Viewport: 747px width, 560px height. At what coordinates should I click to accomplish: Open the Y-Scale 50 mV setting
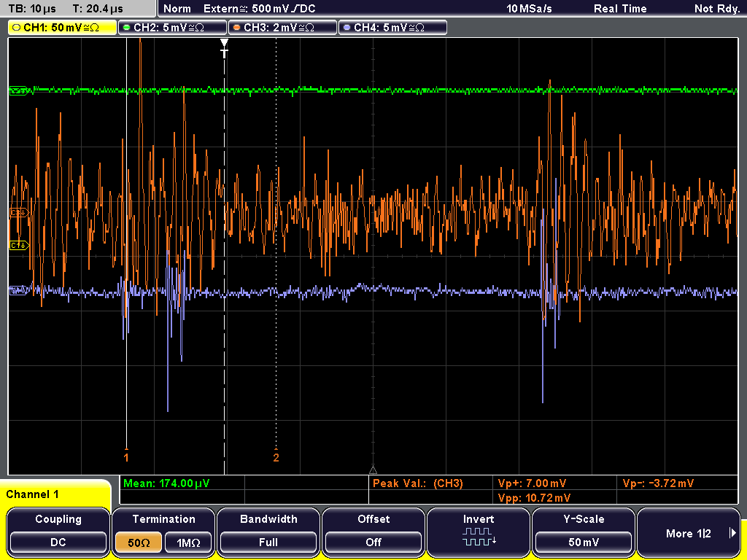pyautogui.click(x=584, y=542)
